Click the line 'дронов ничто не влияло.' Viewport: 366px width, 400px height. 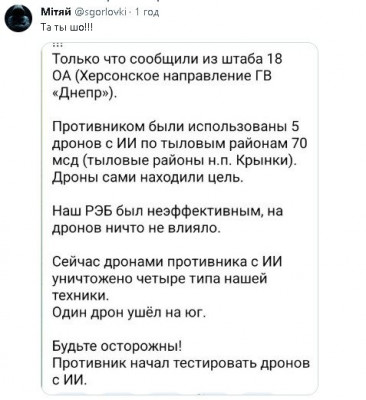click(x=137, y=229)
